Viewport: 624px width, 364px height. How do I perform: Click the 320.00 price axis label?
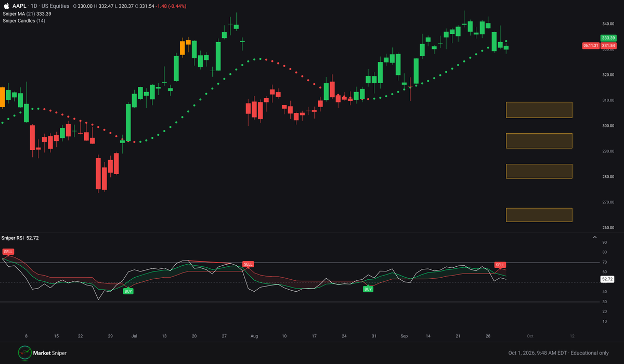pos(608,75)
